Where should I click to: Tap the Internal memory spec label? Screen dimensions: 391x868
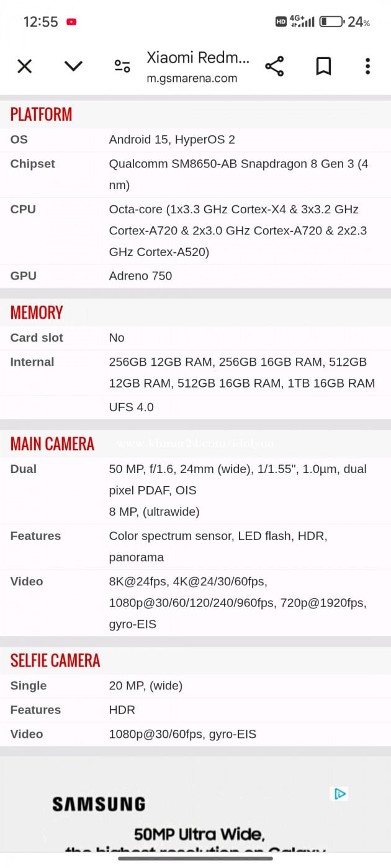(x=32, y=361)
